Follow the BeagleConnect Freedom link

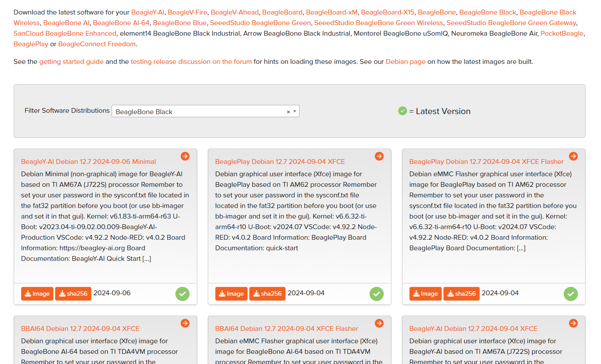point(97,44)
